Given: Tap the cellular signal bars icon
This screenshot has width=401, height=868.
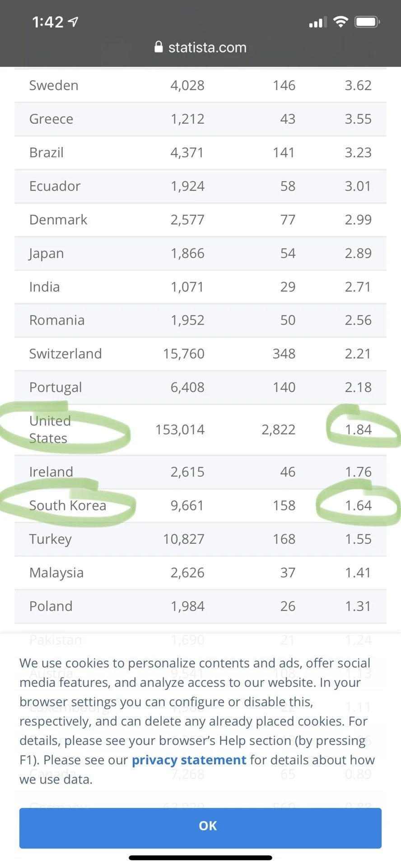Looking at the screenshot, I should pyautogui.click(x=318, y=22).
